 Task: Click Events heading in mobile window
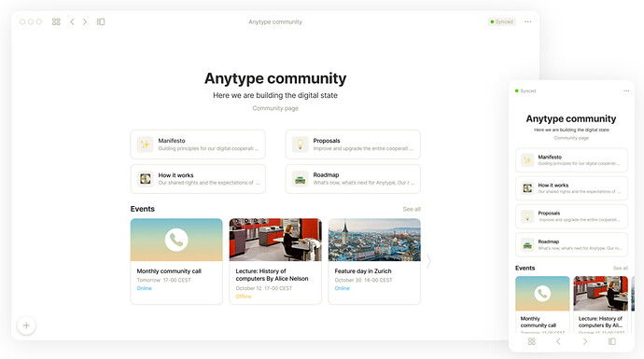[525, 268]
